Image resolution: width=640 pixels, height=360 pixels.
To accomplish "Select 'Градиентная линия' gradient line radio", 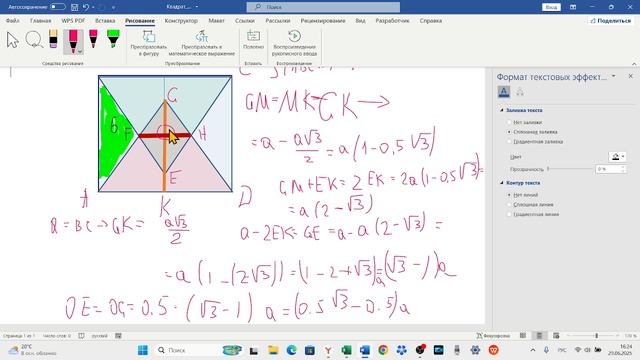I will 509,214.
